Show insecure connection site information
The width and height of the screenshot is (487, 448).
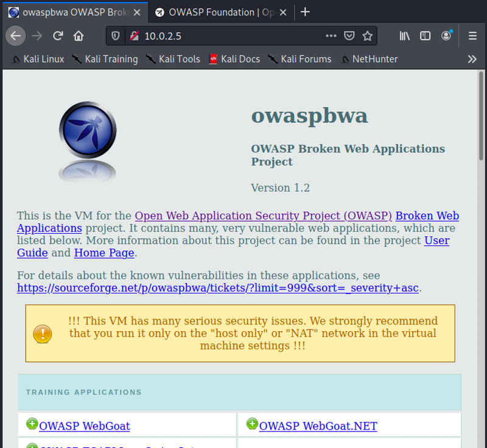[x=134, y=36]
